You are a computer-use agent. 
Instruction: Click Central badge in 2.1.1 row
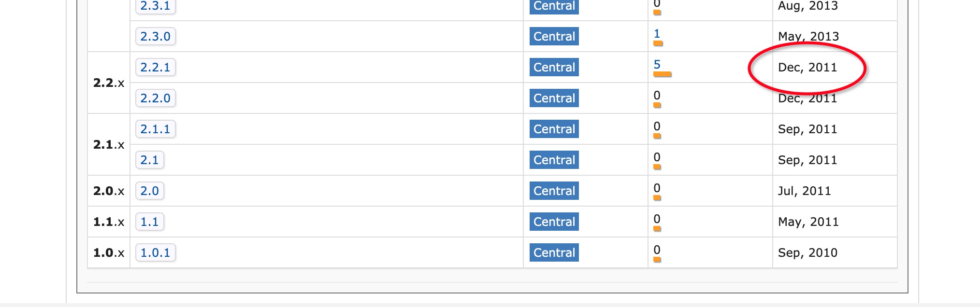(554, 129)
